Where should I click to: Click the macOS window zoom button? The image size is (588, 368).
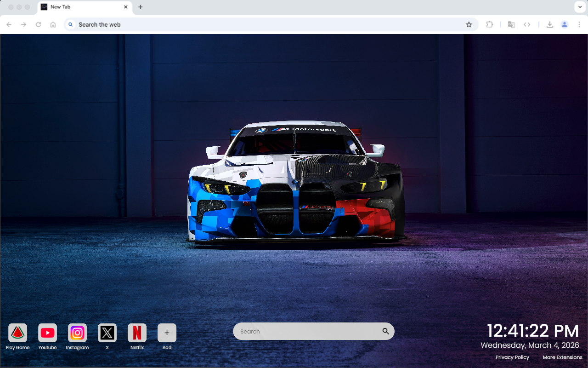click(28, 7)
